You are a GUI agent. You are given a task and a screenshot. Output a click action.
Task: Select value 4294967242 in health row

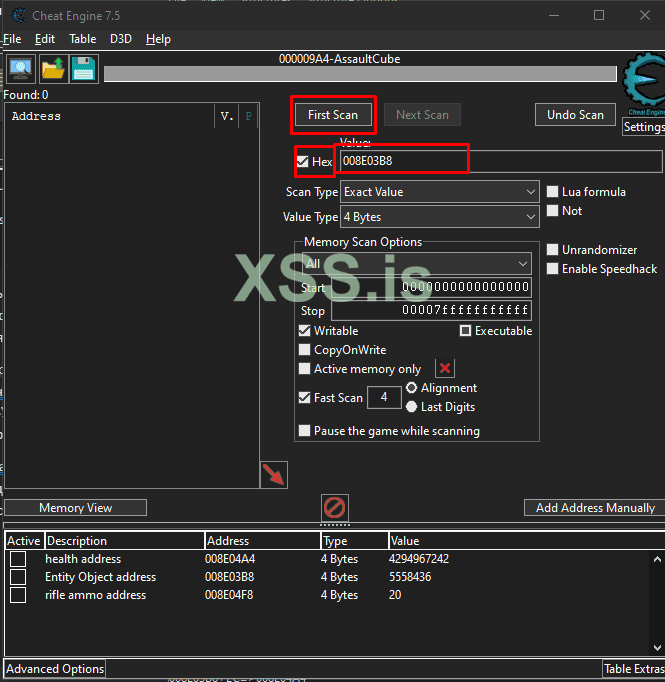419,559
